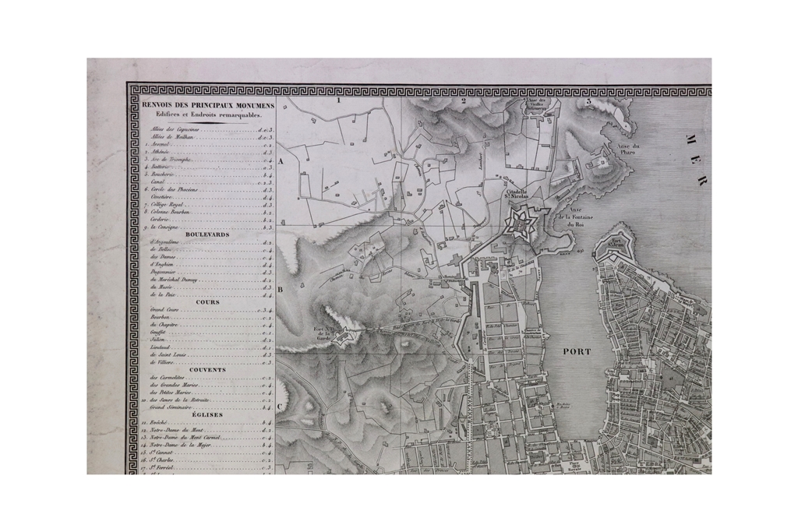Click the "Corderie" legend entry
The image size is (798, 532).
[x=212, y=220]
